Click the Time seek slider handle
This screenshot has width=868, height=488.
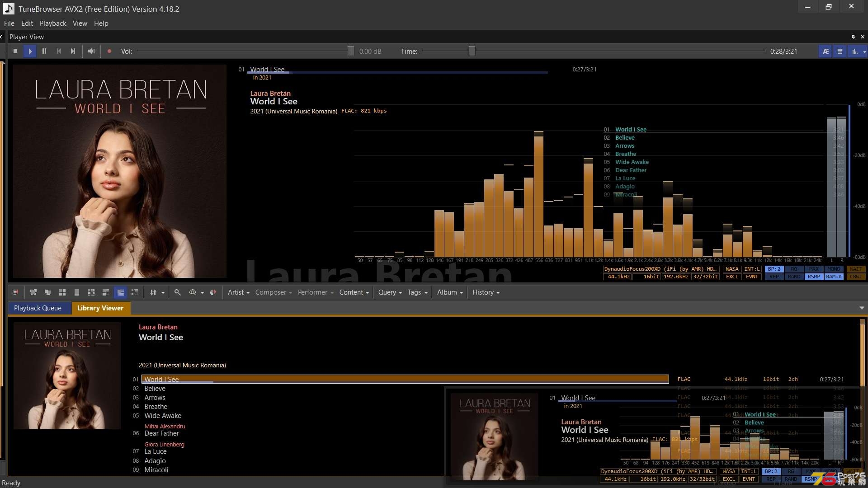pyautogui.click(x=472, y=51)
